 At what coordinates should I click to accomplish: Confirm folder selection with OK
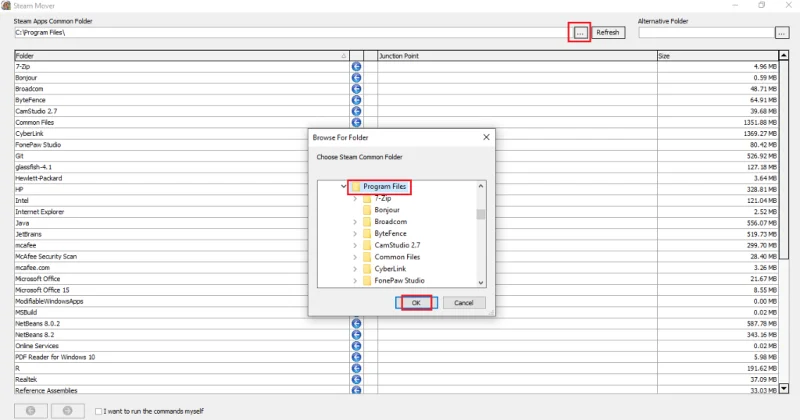(x=416, y=303)
